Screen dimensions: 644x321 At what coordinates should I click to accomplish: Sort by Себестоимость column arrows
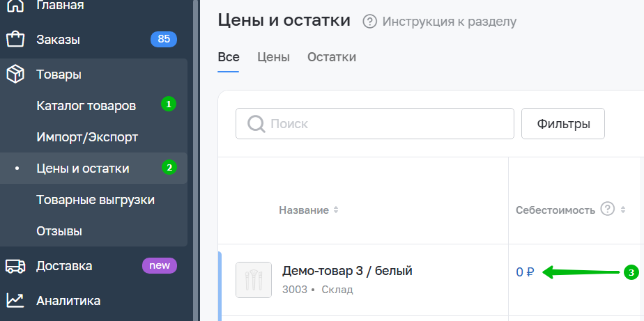[622, 210]
